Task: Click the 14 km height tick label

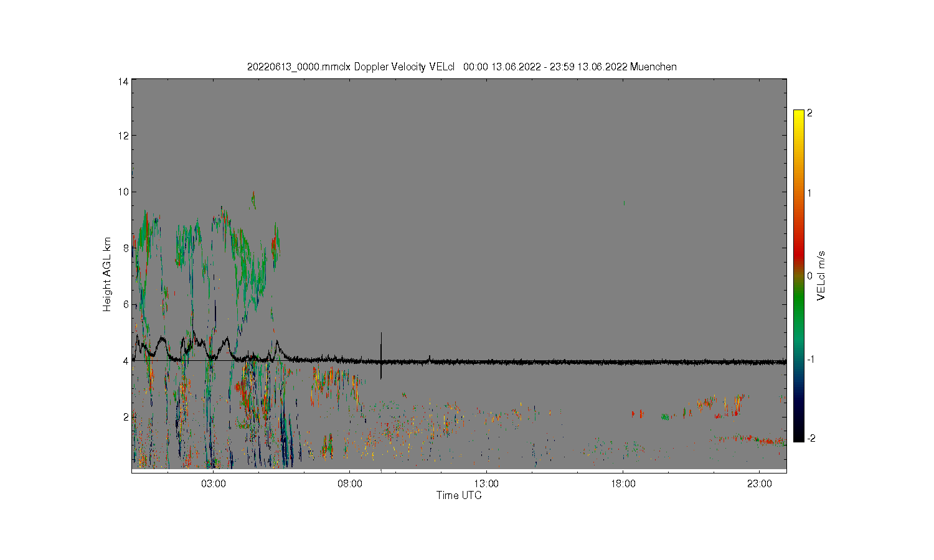Action: (x=123, y=82)
